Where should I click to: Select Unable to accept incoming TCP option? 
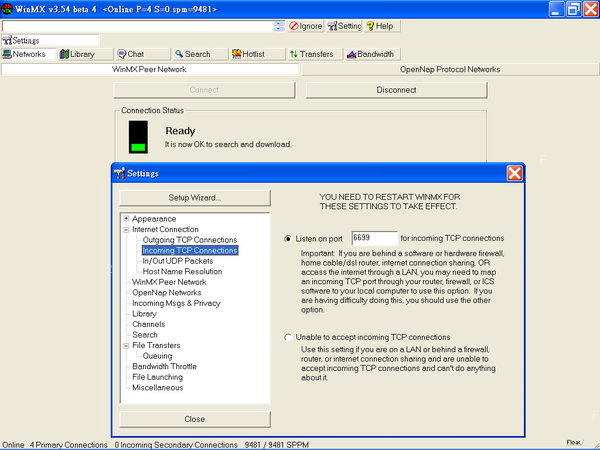click(x=288, y=337)
